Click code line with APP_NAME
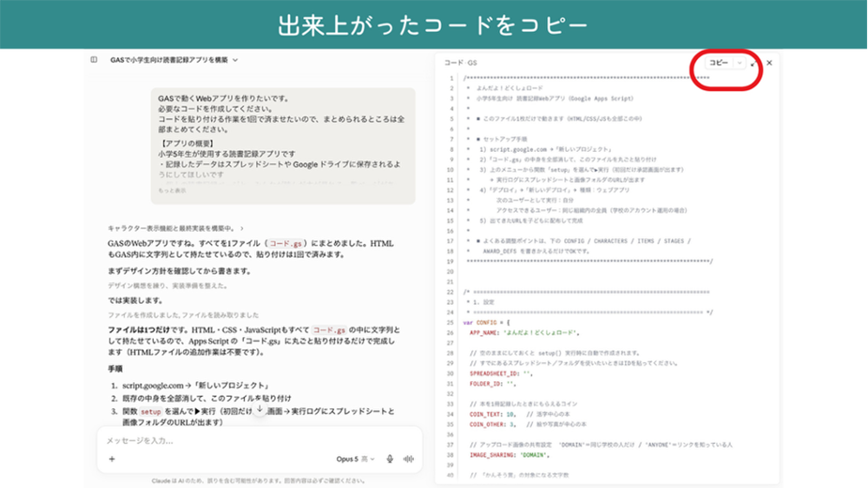868x488 pixels. point(524,333)
